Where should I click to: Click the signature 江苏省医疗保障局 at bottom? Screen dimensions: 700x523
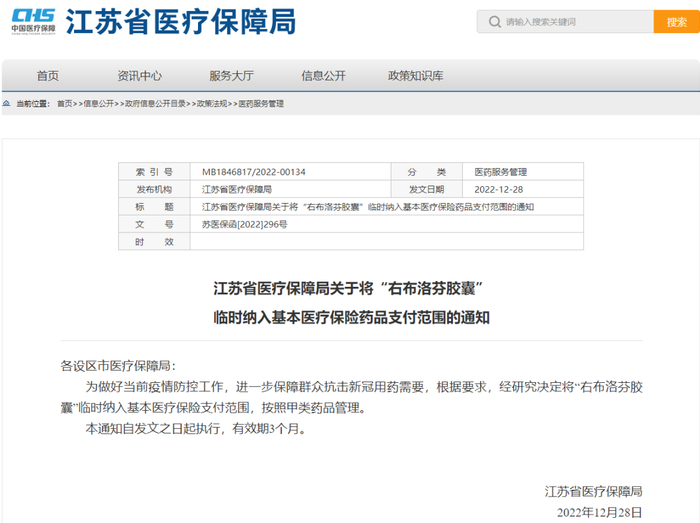(x=593, y=491)
